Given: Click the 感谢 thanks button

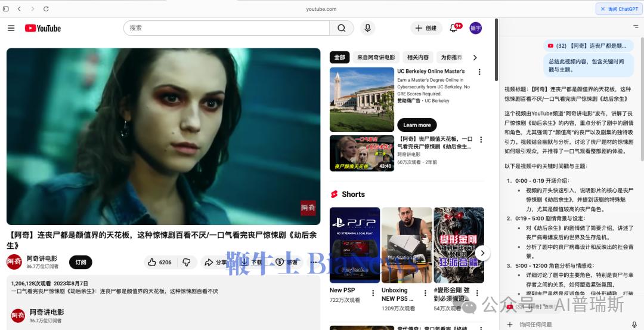Looking at the screenshot, I should (x=286, y=262).
